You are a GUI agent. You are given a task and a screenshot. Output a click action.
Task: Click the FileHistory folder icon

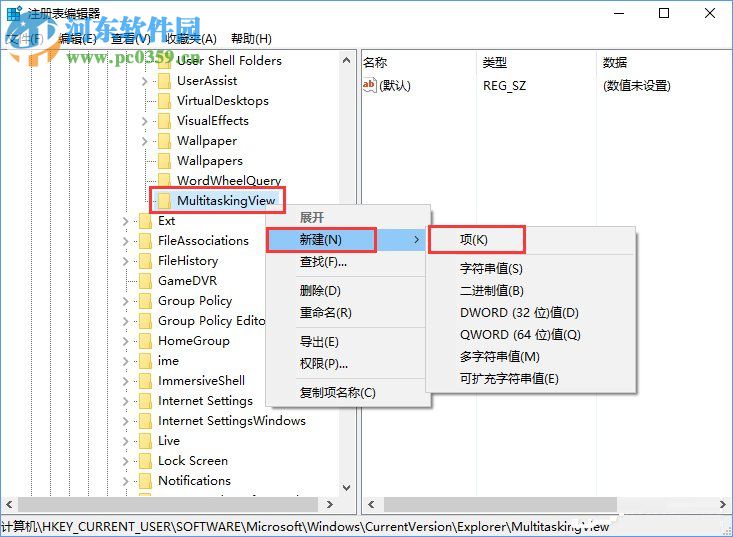(145, 261)
